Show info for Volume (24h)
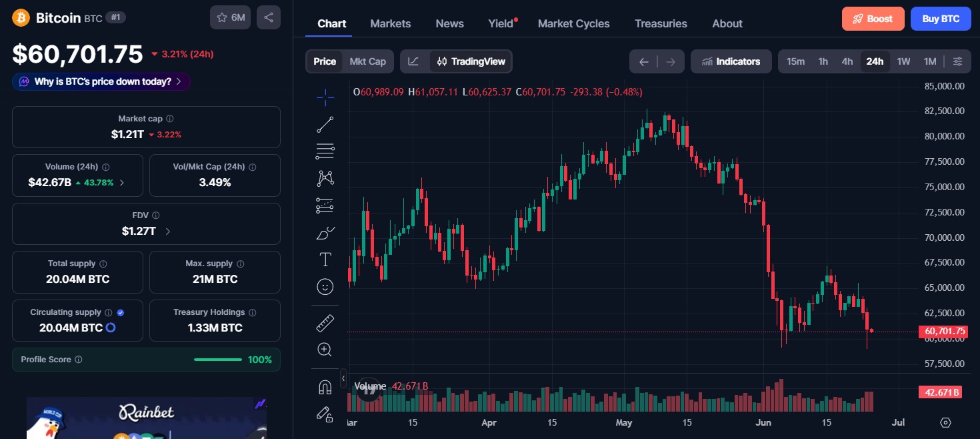The height and width of the screenshot is (439, 980). click(106, 167)
